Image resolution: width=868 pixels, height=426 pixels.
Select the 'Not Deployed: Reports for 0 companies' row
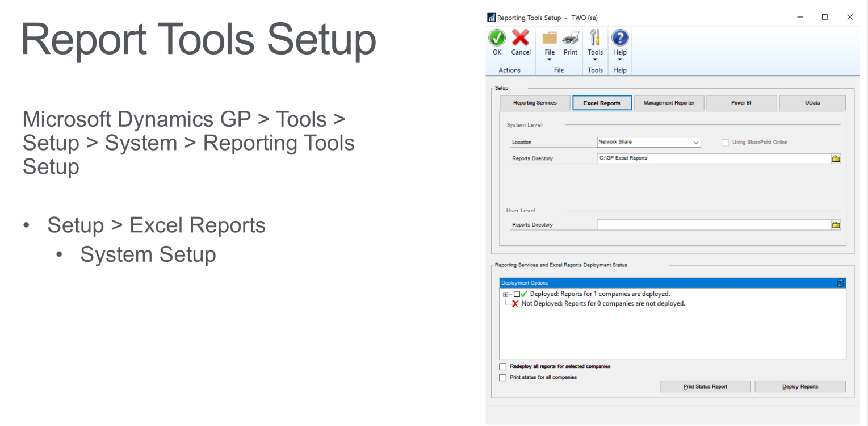point(603,304)
